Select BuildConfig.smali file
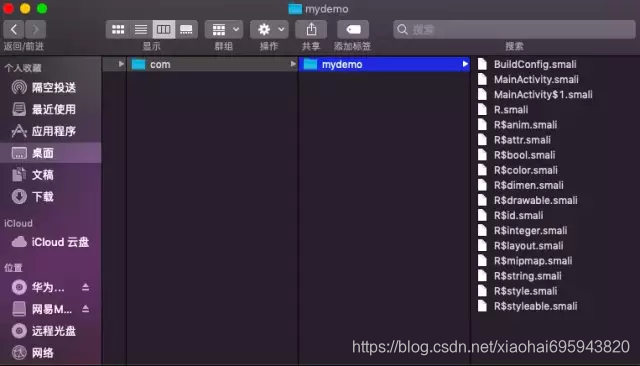This screenshot has height=366, width=640. (535, 64)
